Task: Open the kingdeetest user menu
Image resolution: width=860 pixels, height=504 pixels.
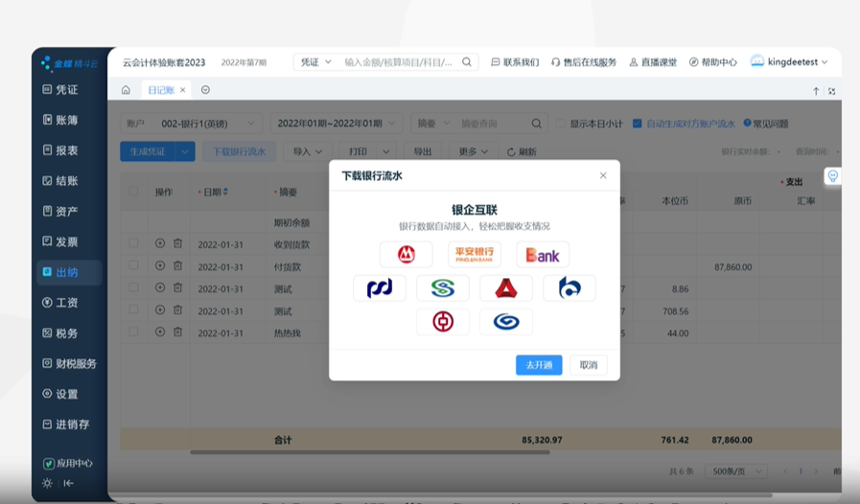Action: pyautogui.click(x=789, y=62)
